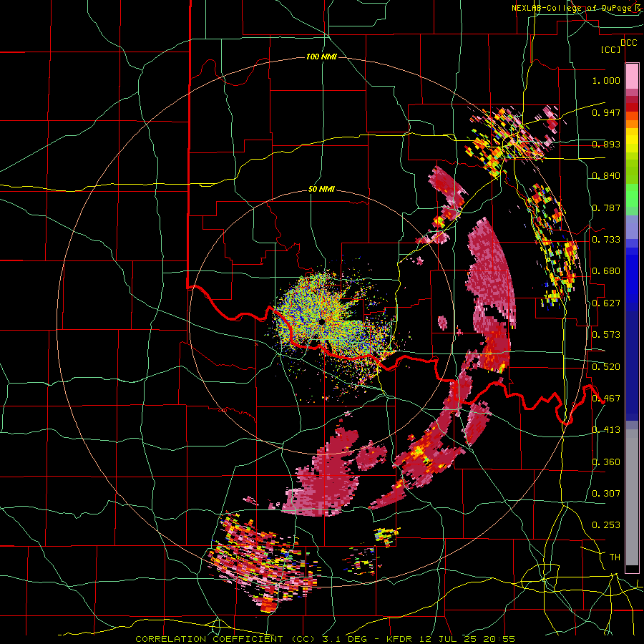
Task: Click the black radar site dot at ring center
Action: 321,323
